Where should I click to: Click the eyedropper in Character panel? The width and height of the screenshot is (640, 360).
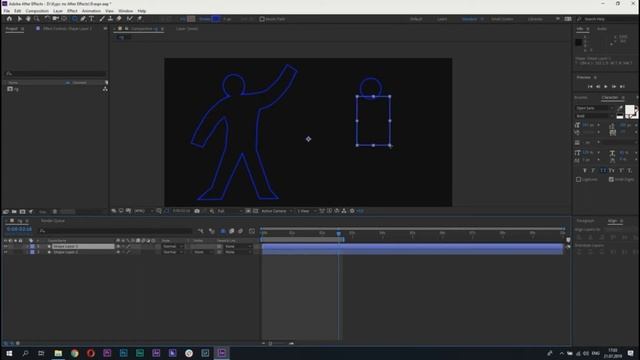point(620,108)
